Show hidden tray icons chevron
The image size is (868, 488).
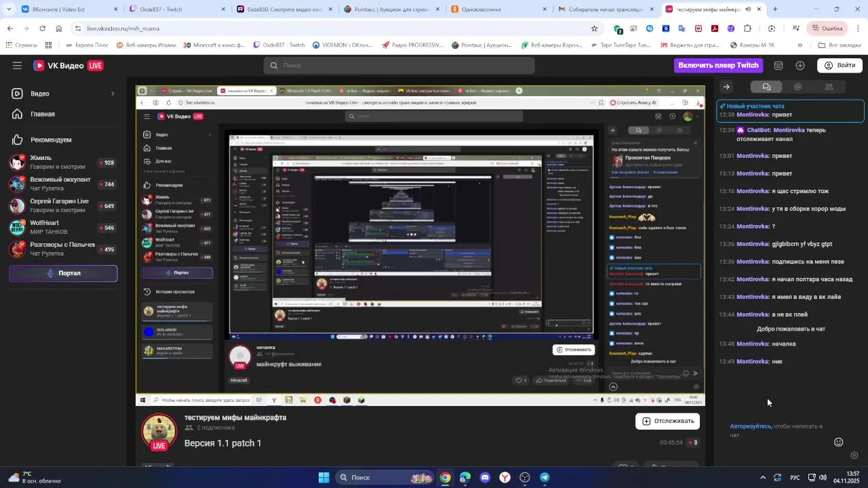[762, 477]
